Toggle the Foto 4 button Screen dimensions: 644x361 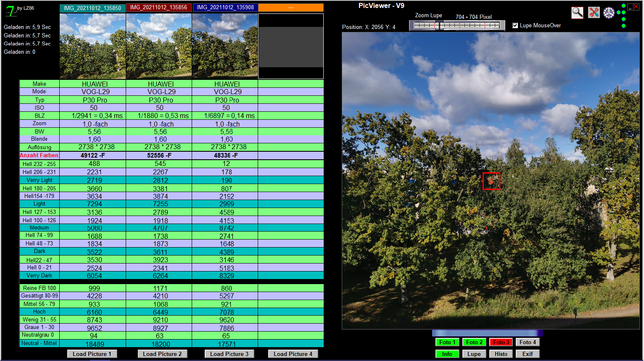coord(528,342)
